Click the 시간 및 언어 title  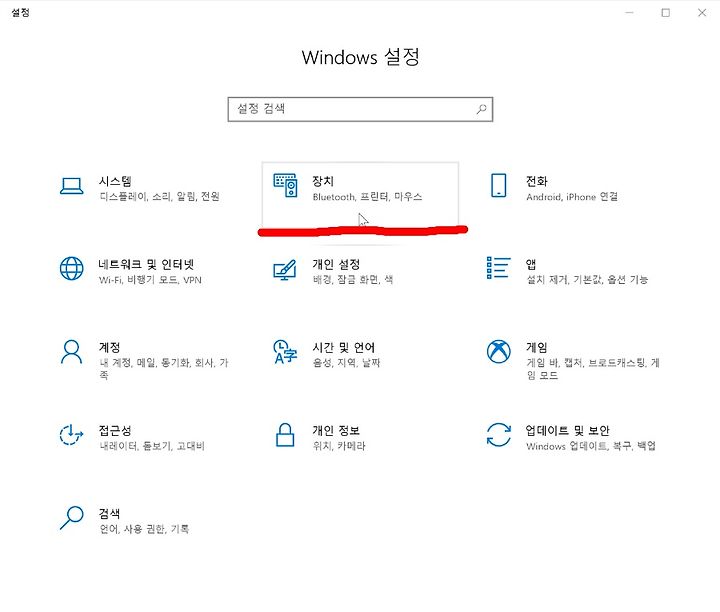tap(343, 348)
